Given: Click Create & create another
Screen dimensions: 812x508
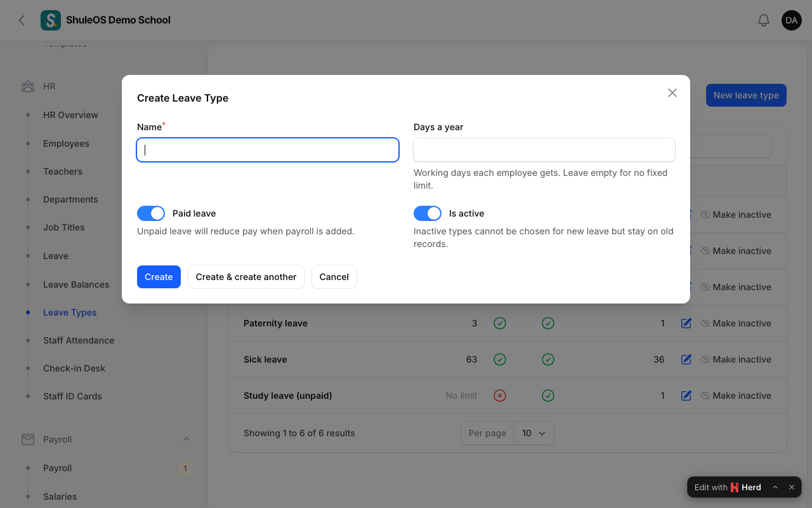Looking at the screenshot, I should click(x=246, y=277).
